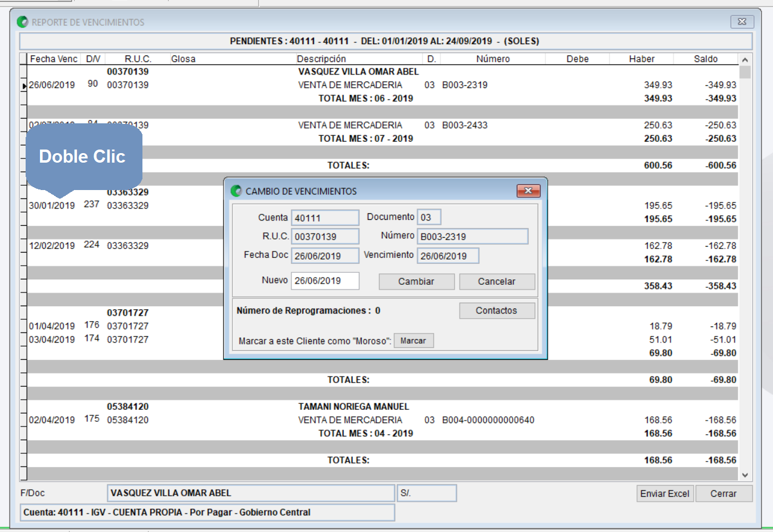
Task: Click the R.U.C. column header
Action: coord(138,59)
